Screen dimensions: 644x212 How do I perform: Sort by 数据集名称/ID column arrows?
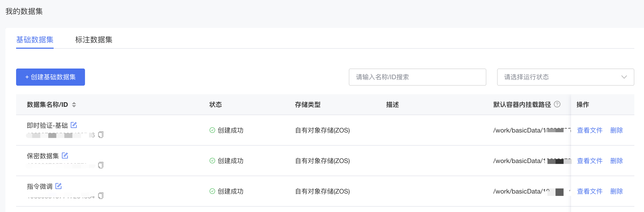click(74, 105)
